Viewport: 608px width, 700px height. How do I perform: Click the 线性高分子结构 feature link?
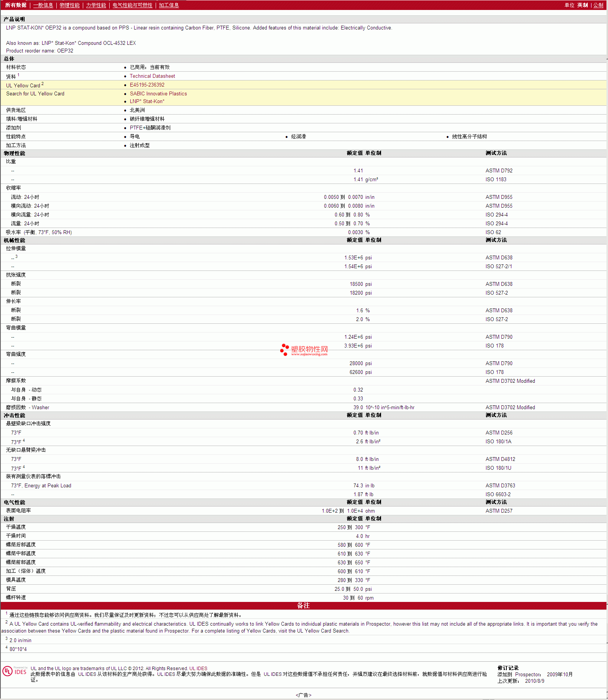469,137
